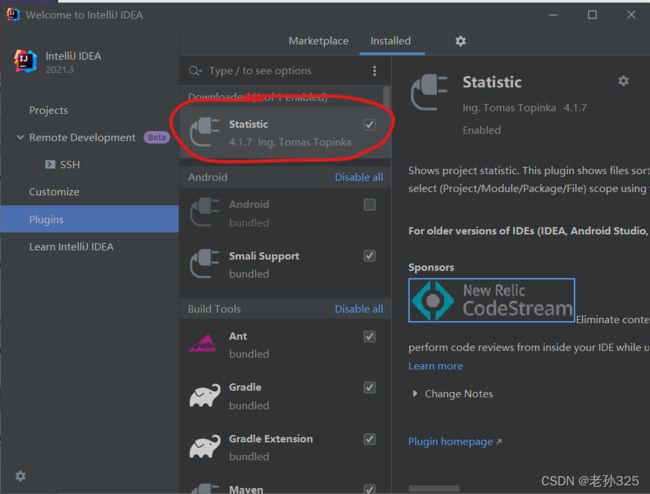Open the Learn more link
This screenshot has height=494, width=650.
[x=436, y=366]
